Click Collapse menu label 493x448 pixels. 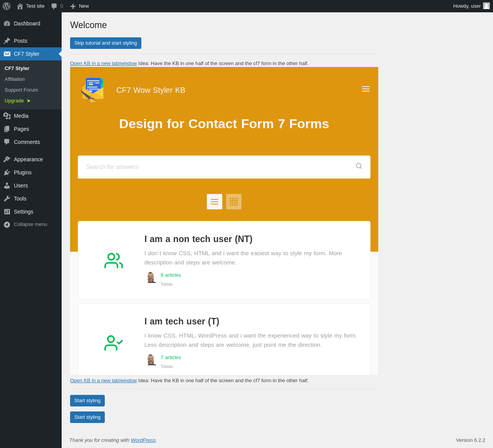click(30, 224)
